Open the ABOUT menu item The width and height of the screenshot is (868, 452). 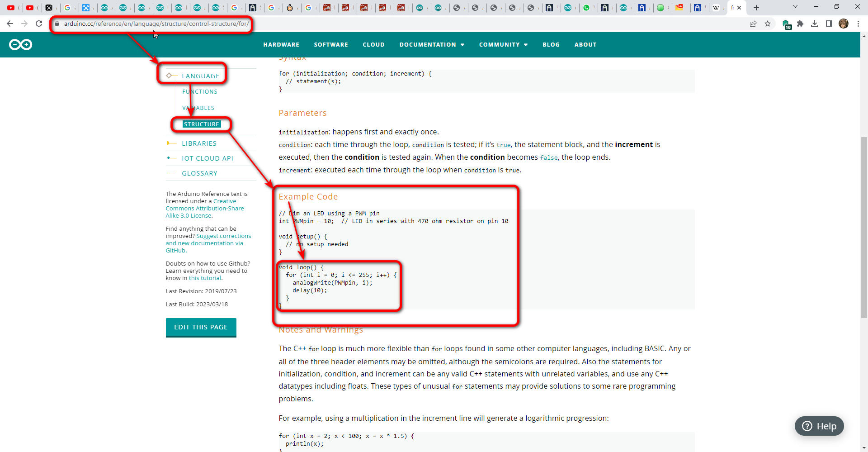click(585, 45)
